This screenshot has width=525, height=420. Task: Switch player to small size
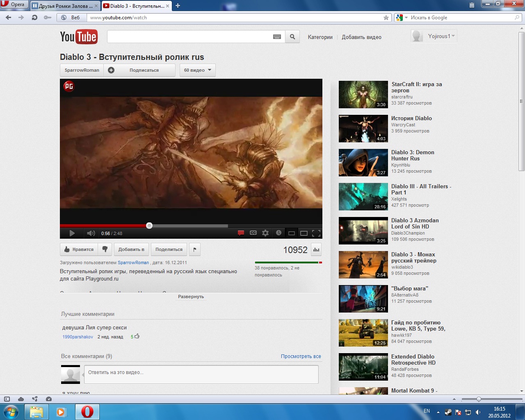(x=292, y=233)
